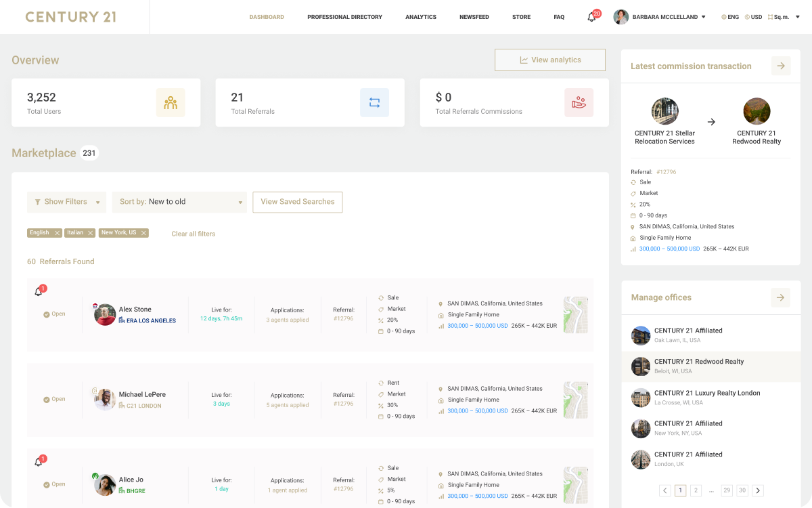Click the Total Users people icon
This screenshot has width=812, height=508.
point(171,102)
